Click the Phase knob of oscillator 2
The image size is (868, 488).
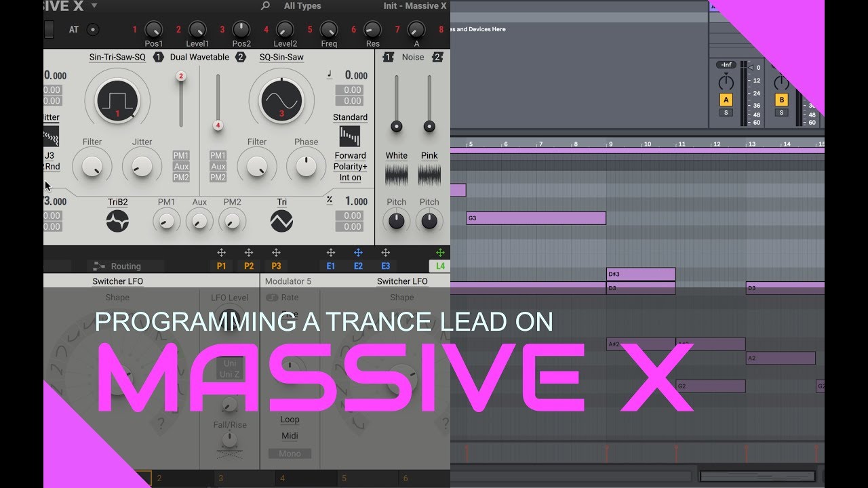[x=306, y=167]
